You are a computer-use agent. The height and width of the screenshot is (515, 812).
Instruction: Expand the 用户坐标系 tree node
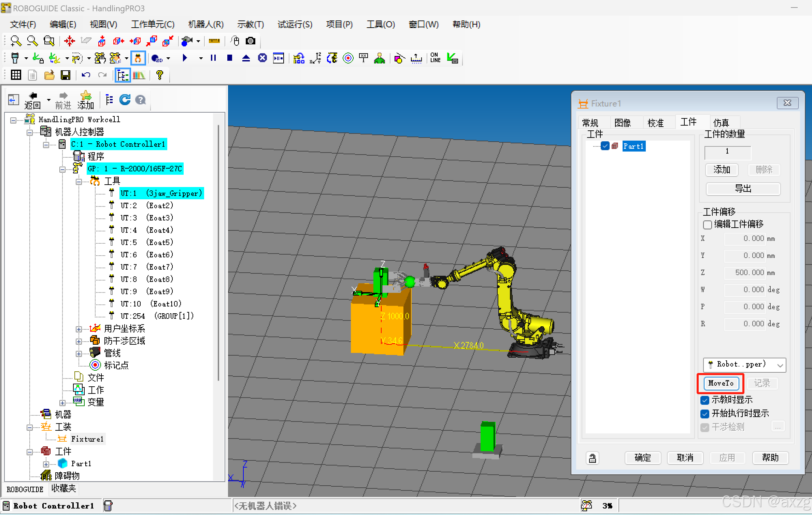click(x=79, y=329)
